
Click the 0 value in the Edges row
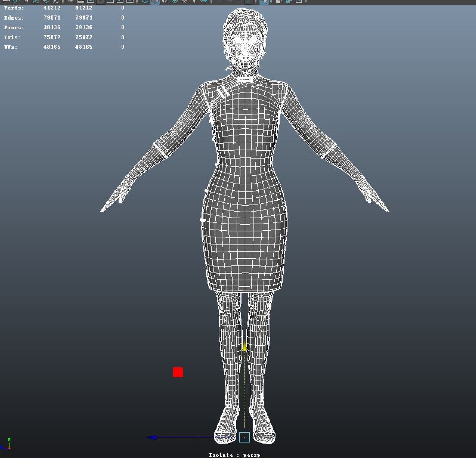click(122, 18)
